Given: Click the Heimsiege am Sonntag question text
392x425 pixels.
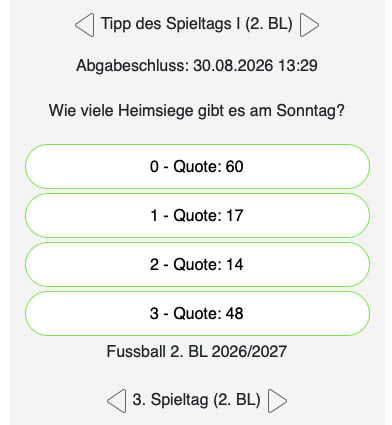Looking at the screenshot, I should (197, 110).
